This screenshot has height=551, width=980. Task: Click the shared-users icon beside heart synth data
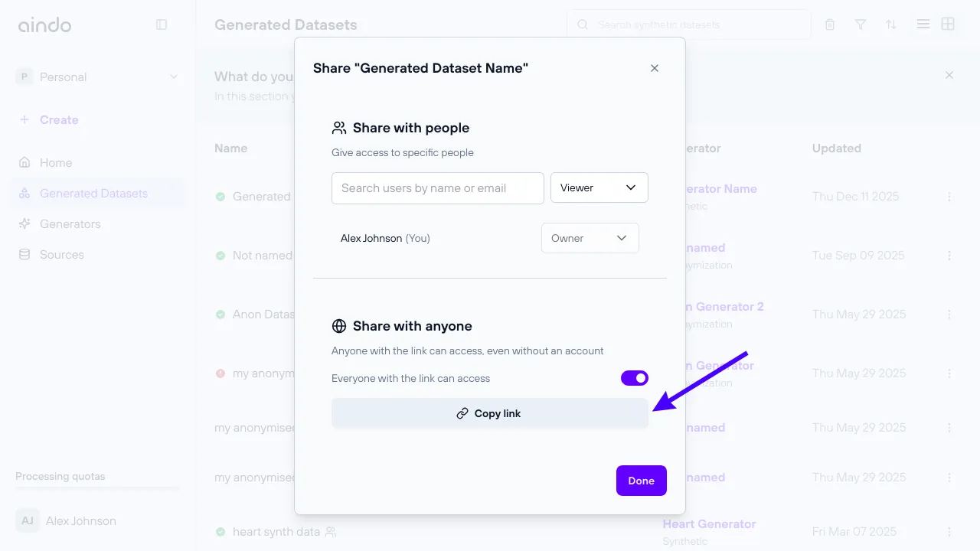[329, 531]
